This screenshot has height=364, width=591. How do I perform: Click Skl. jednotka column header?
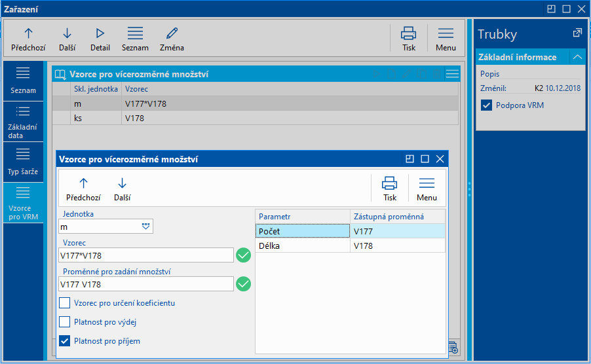96,89
